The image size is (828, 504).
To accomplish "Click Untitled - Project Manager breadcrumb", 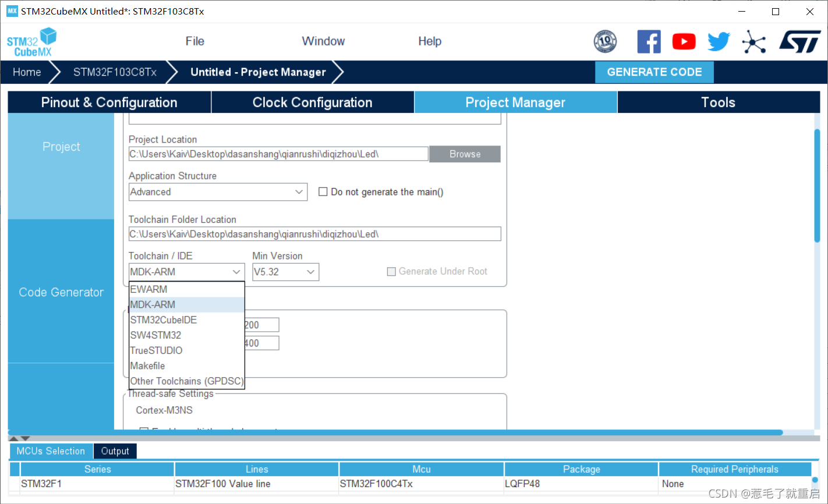I will coord(258,72).
